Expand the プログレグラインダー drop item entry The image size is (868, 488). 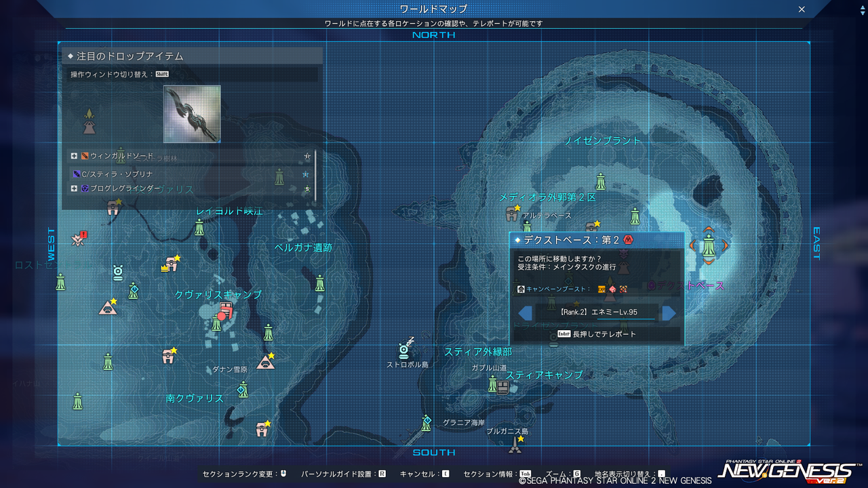click(75, 188)
